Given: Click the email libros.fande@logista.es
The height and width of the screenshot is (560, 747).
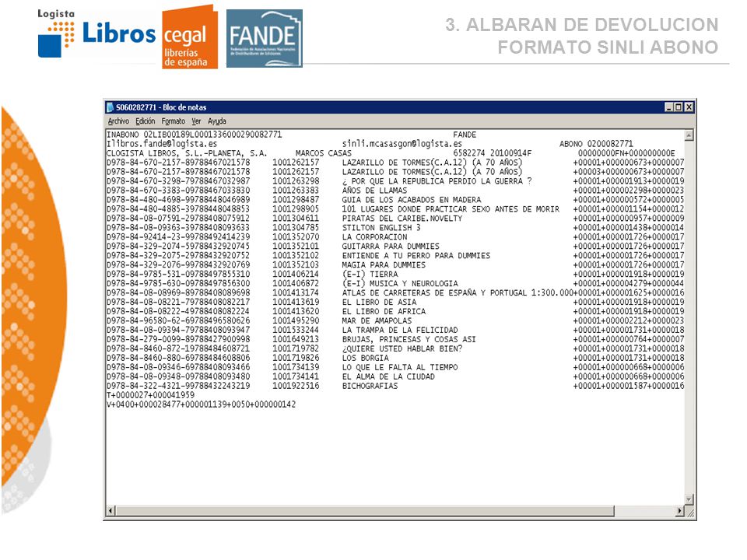Looking at the screenshot, I should (164, 144).
